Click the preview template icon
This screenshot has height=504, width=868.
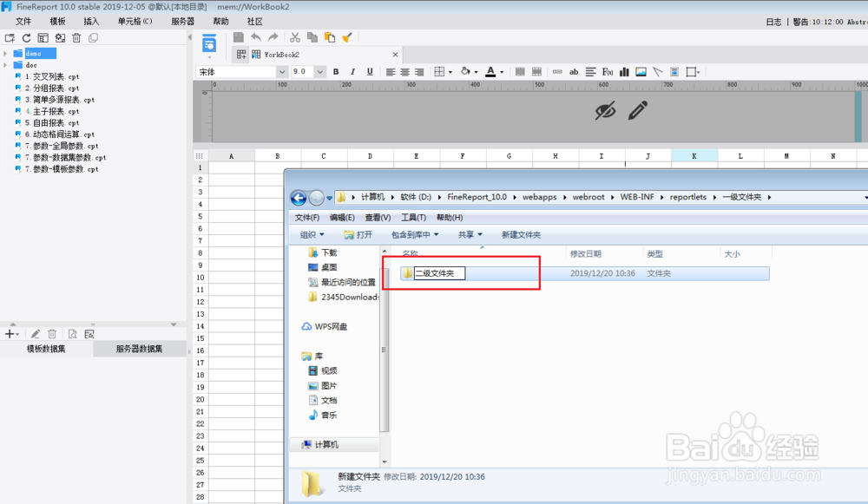point(208,44)
